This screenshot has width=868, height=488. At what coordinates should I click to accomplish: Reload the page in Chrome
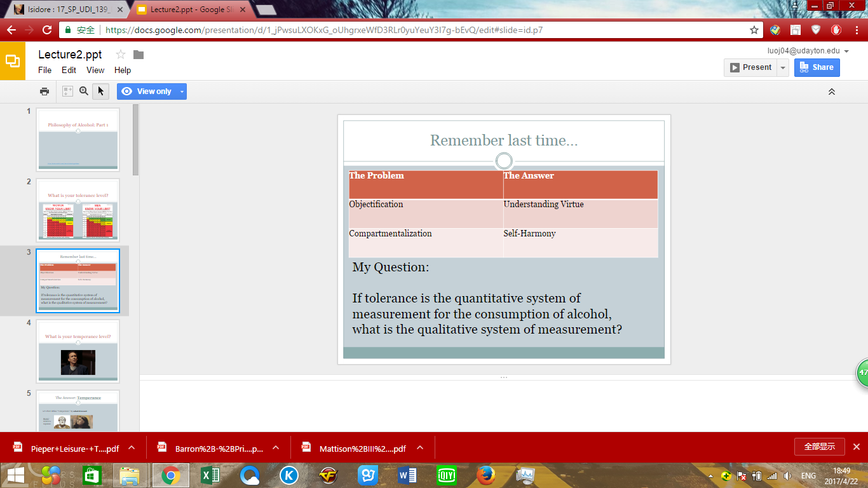click(x=47, y=30)
